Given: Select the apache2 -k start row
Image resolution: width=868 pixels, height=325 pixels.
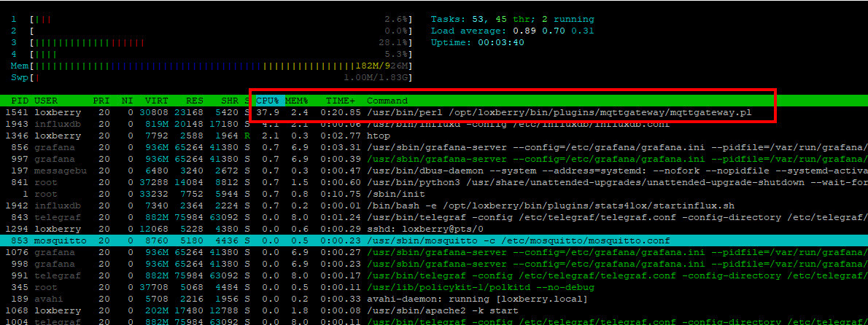Looking at the screenshot, I should point(434,310).
